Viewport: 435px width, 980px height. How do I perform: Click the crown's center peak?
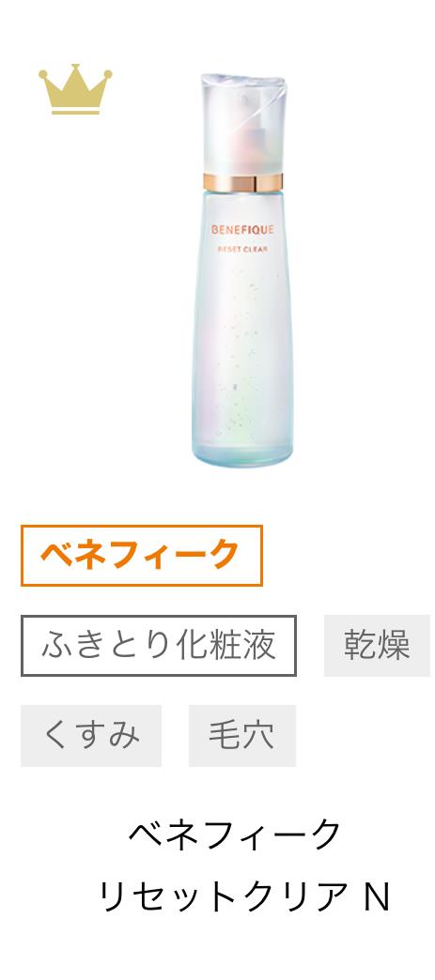coord(75,69)
